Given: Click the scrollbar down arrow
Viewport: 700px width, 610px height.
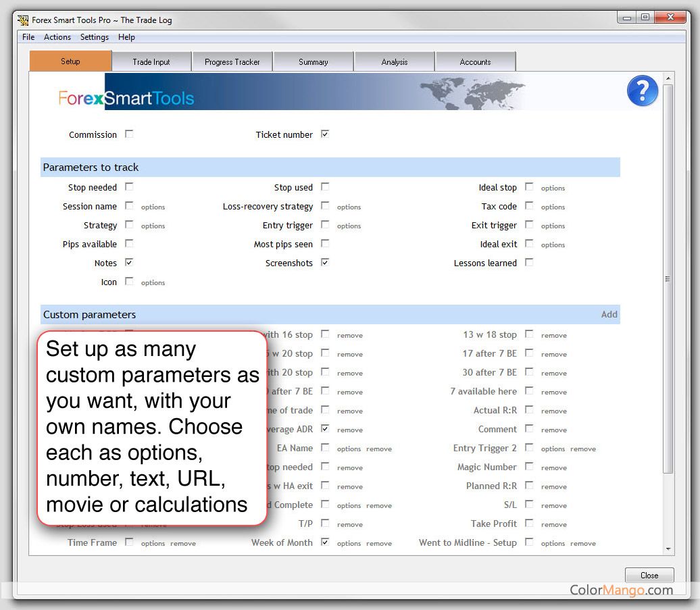Looking at the screenshot, I should (x=668, y=549).
